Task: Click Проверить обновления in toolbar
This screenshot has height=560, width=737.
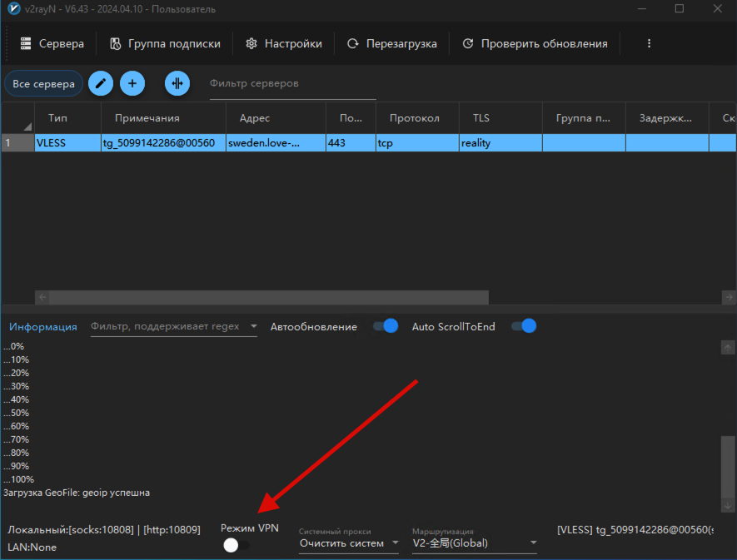Action: [x=535, y=44]
